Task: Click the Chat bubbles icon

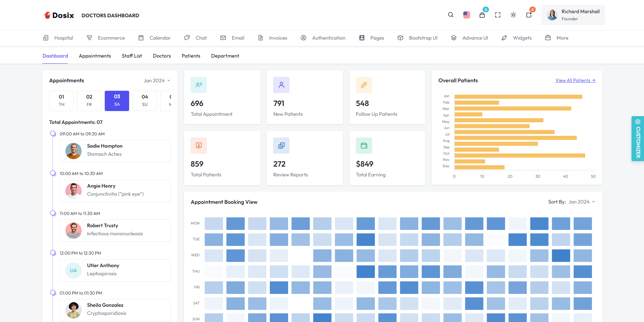Action: [x=187, y=38]
